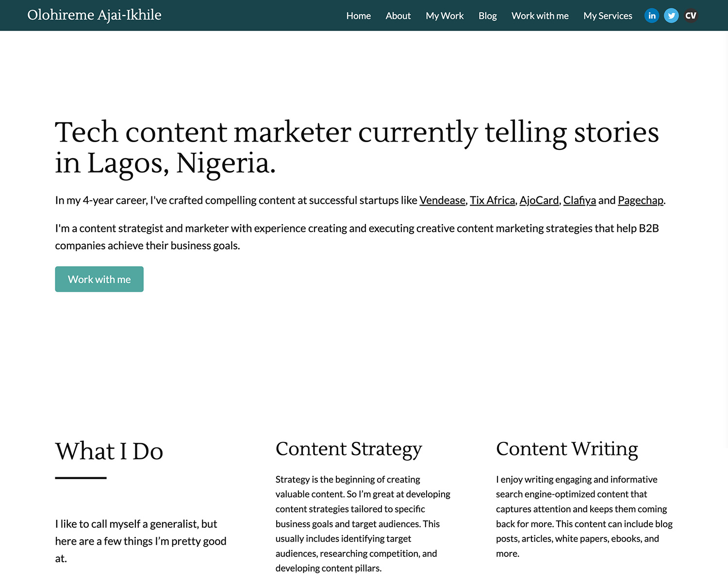Screen dimensions: 728x582
Task: Select My Work in the navigation
Action: pyautogui.click(x=445, y=16)
